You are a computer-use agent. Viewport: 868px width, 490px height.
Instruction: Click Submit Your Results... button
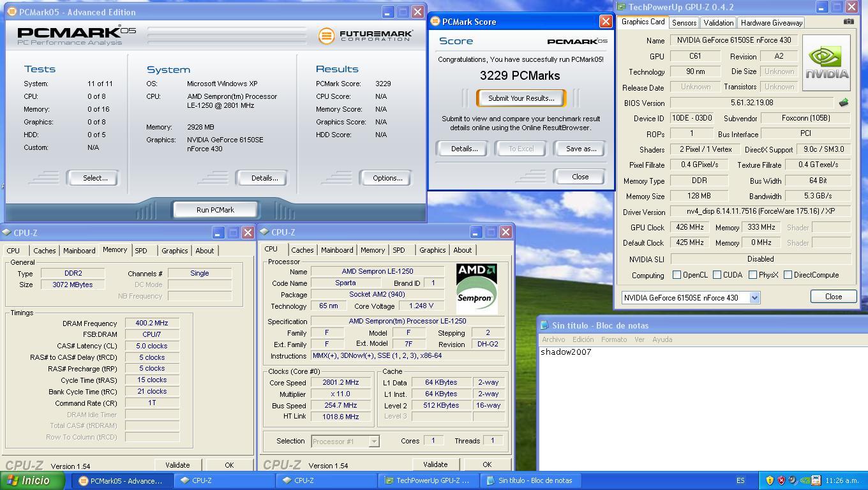tap(521, 98)
